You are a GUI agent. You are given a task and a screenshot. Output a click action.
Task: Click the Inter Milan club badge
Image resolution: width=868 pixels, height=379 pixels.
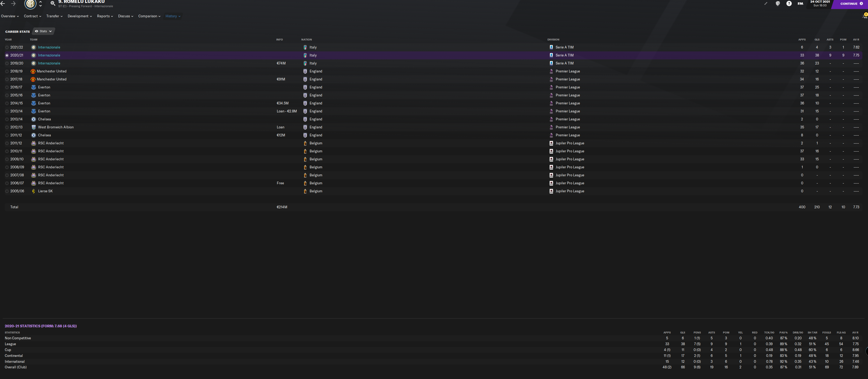(x=30, y=4)
